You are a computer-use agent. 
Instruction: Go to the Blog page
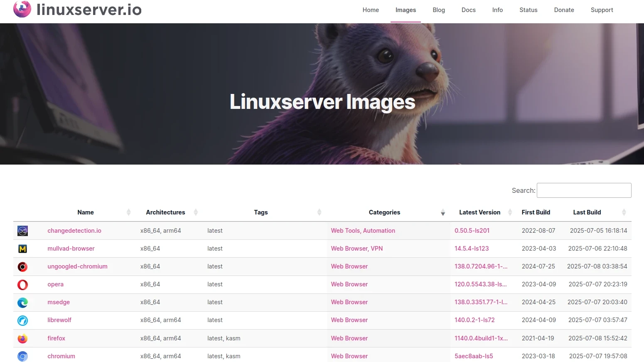(438, 10)
